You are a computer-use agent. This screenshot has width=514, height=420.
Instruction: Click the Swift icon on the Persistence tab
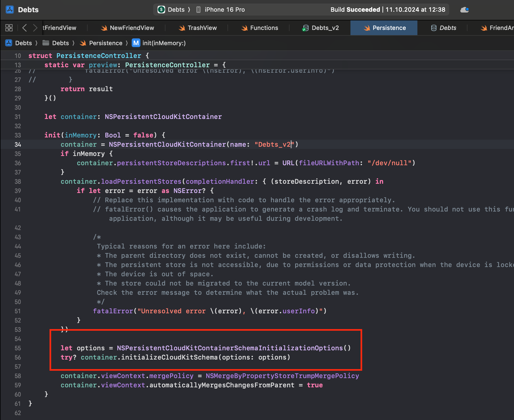[x=368, y=27]
